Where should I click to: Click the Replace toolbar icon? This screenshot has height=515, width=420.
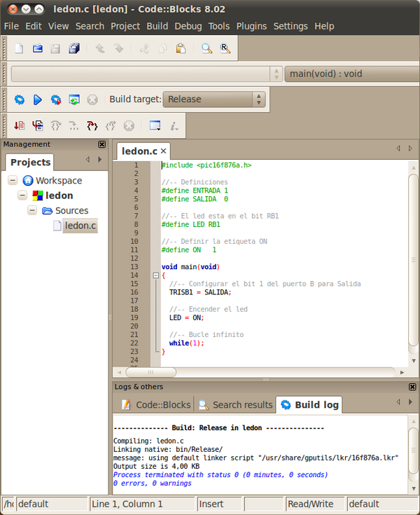225,49
